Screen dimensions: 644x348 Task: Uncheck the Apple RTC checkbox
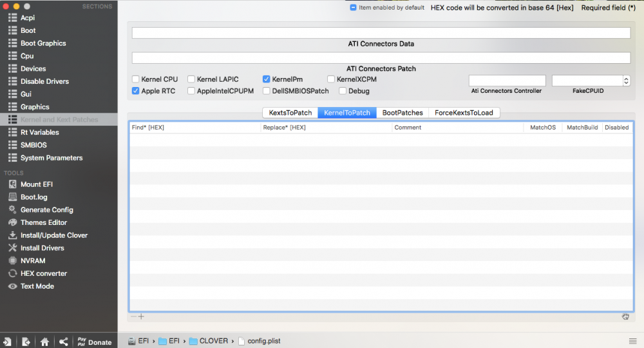coord(135,91)
